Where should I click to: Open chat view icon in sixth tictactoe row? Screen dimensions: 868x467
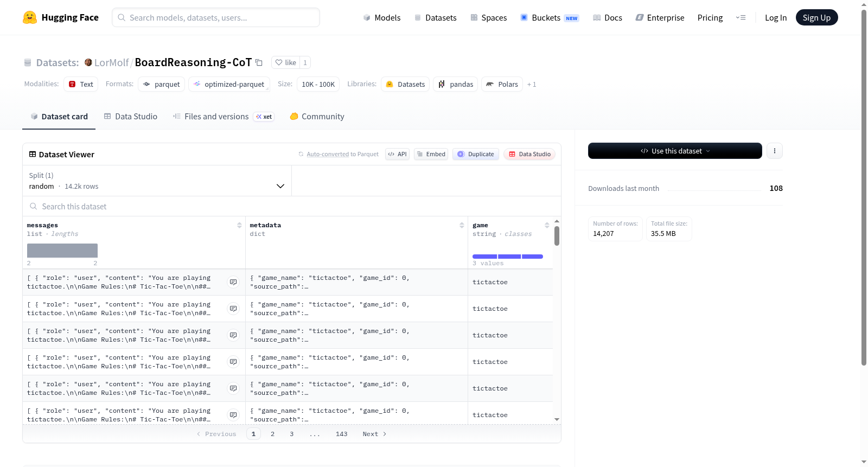tap(233, 415)
